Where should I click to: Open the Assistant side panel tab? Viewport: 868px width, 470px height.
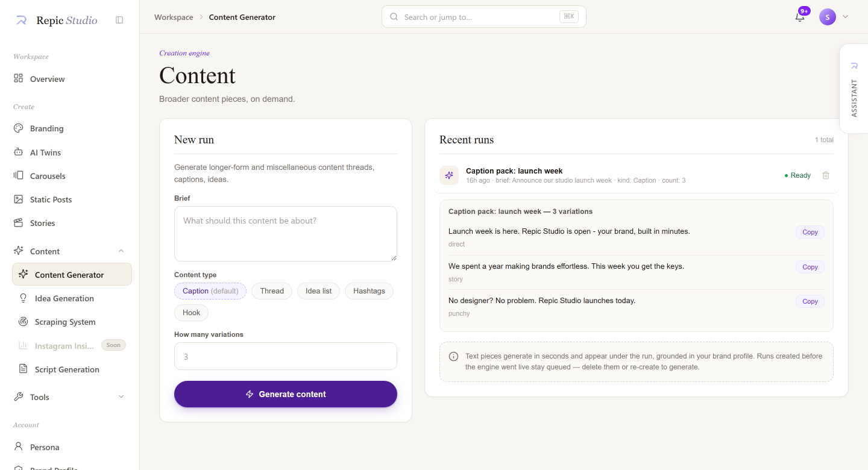click(x=854, y=89)
